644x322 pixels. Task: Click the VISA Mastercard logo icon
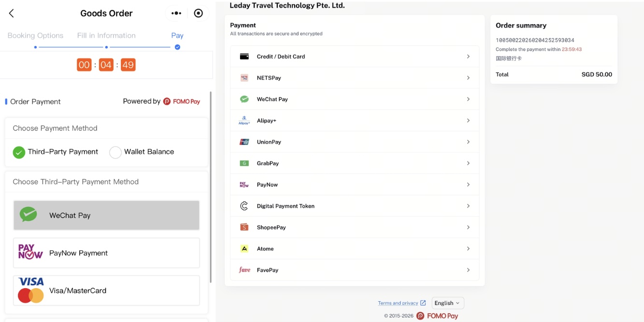coord(31,290)
